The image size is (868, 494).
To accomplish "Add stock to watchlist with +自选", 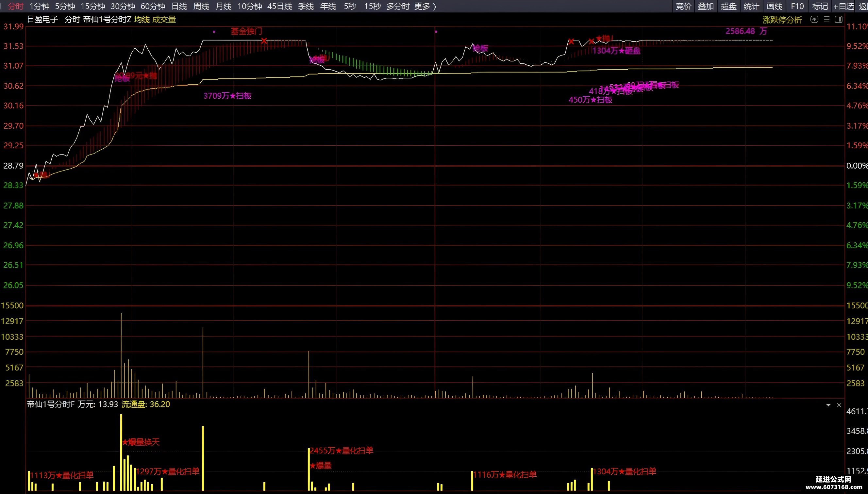I will pos(843,6).
